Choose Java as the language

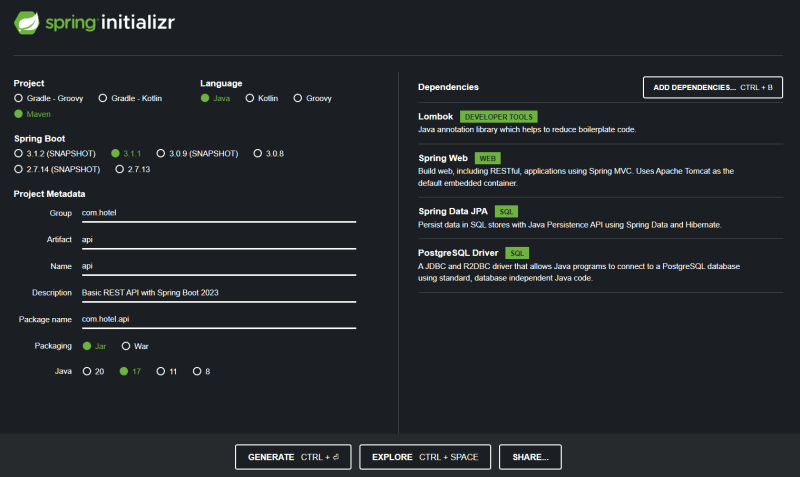[215, 98]
